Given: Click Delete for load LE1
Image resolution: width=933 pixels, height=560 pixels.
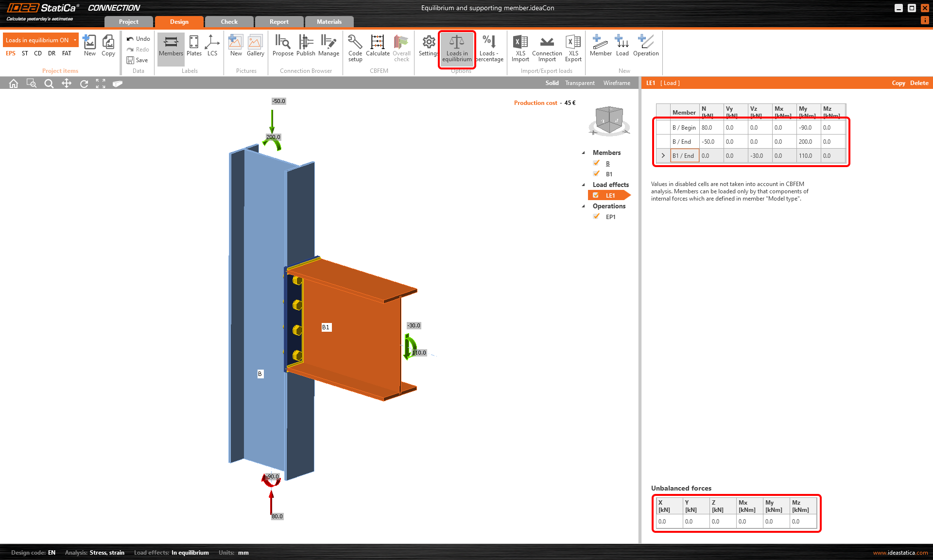Looking at the screenshot, I should (919, 83).
